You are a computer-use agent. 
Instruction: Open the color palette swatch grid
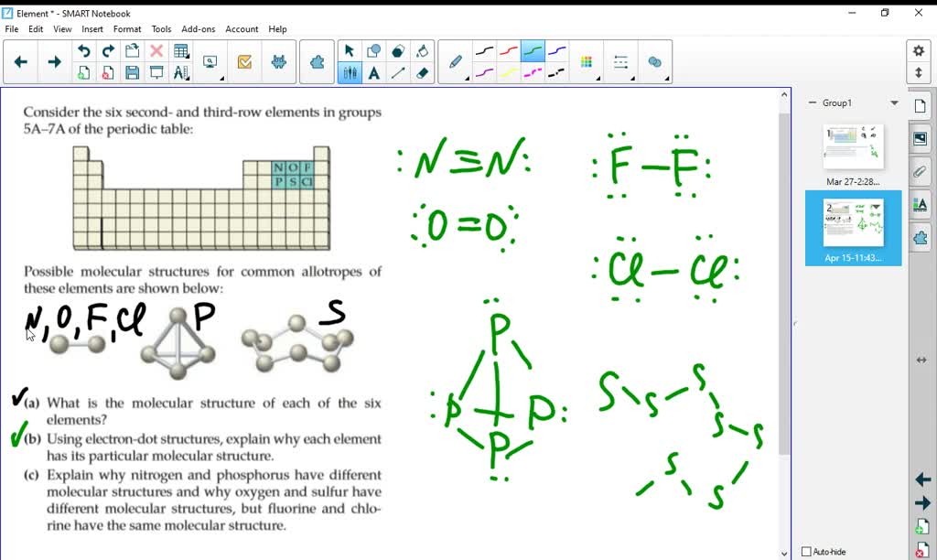click(x=586, y=59)
